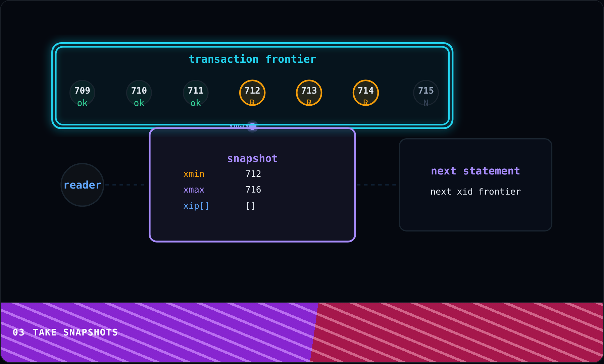
Task: Click the xmin label in snapshot
Action: (x=194, y=174)
